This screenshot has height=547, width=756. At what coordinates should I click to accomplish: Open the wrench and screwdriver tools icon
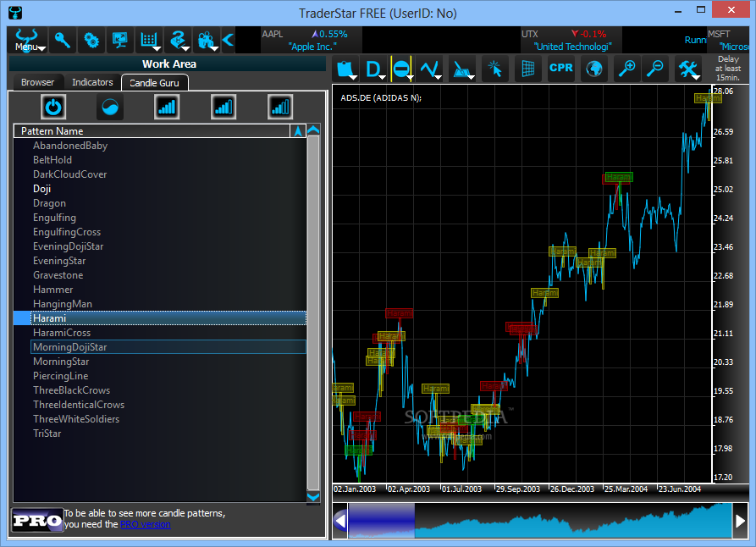[688, 69]
